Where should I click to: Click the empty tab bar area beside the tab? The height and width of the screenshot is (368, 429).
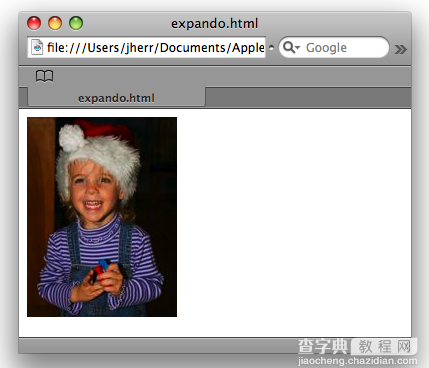click(x=308, y=98)
